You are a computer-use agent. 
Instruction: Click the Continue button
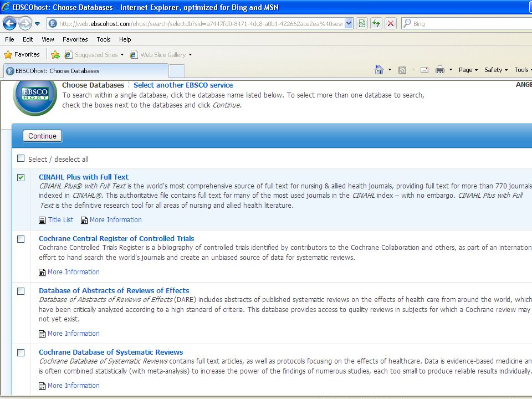pos(43,136)
